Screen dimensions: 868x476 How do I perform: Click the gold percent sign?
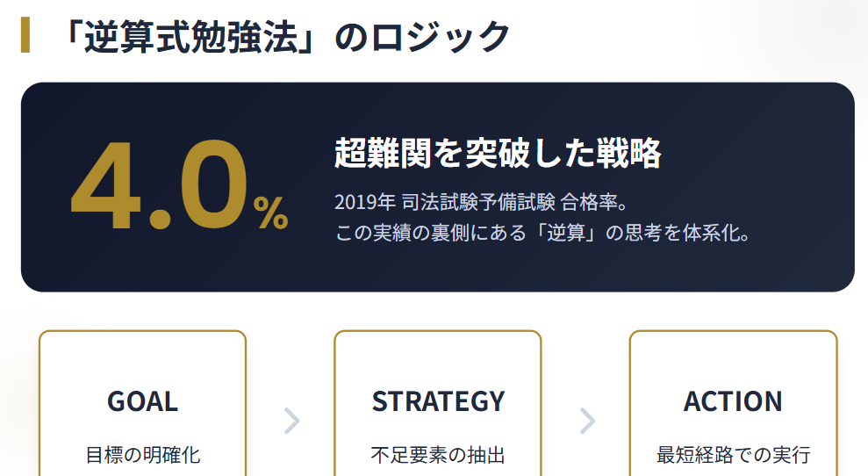[270, 213]
